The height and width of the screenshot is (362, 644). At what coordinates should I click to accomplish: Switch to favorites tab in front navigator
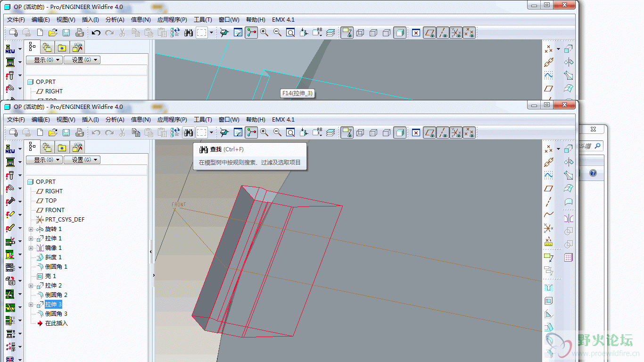62,147
